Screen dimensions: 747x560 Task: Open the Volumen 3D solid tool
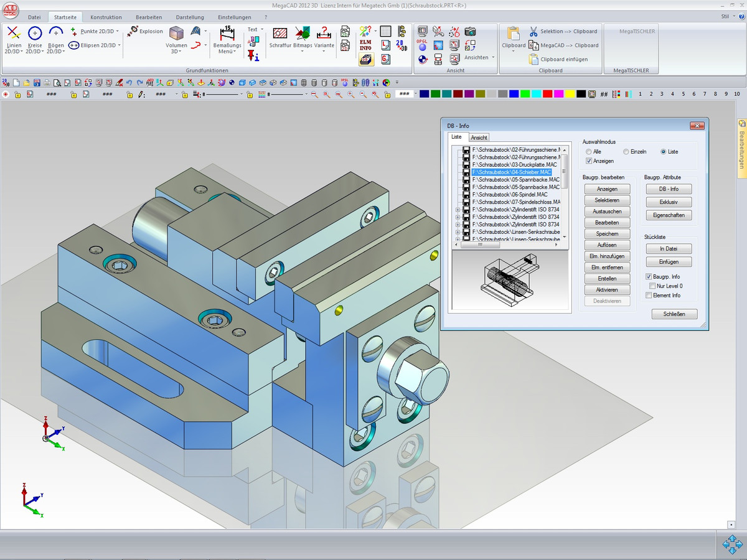[176, 40]
